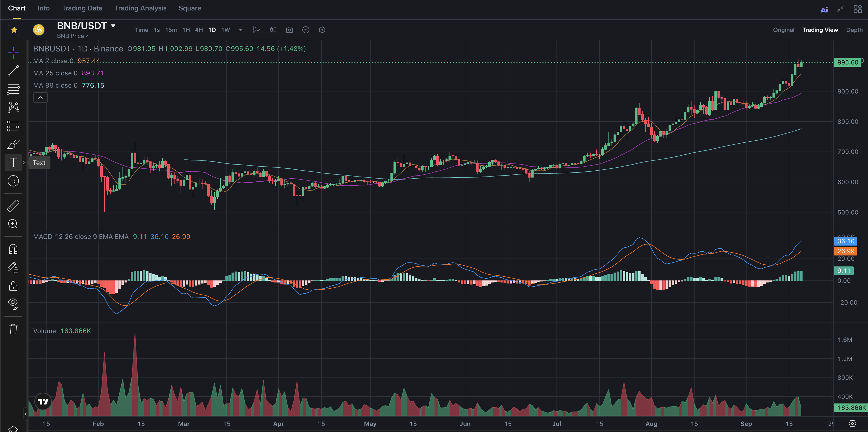Open the horizontal lines Fibonacci tool
This screenshot has height=432, width=868.
coord(13,89)
